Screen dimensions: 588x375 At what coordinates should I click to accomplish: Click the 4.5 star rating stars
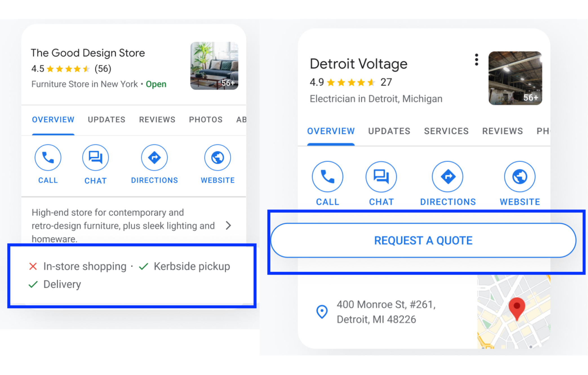click(68, 69)
